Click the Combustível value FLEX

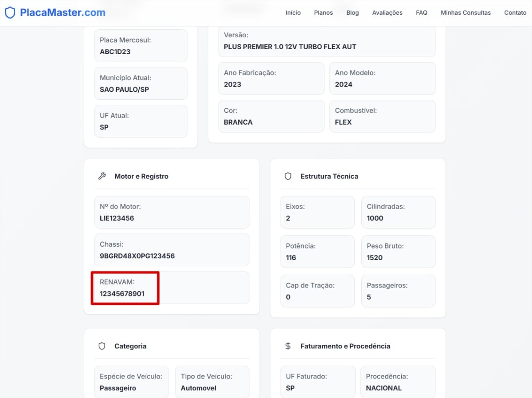click(x=343, y=122)
